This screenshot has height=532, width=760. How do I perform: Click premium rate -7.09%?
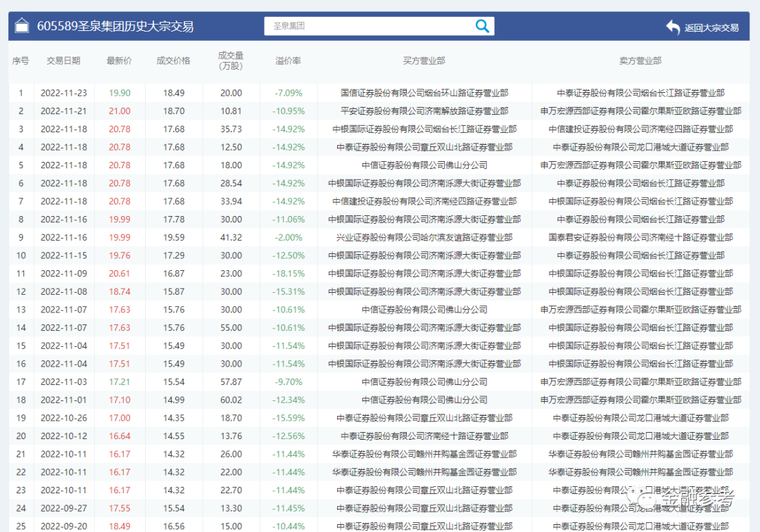(x=289, y=93)
